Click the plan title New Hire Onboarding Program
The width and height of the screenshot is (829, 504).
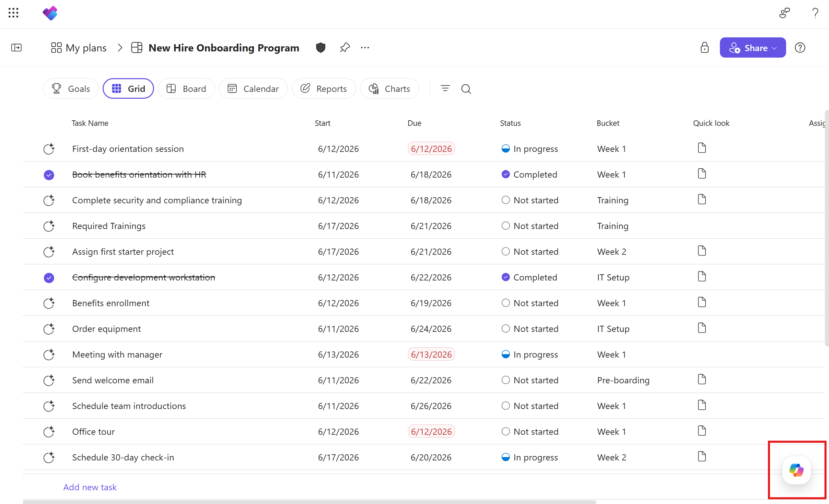pyautogui.click(x=224, y=48)
